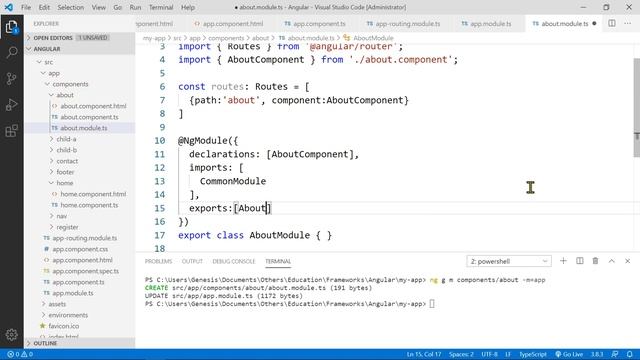Click 'Ln 15, Col 17' in status bar
Screen dimensions: 640x360
(424, 354)
